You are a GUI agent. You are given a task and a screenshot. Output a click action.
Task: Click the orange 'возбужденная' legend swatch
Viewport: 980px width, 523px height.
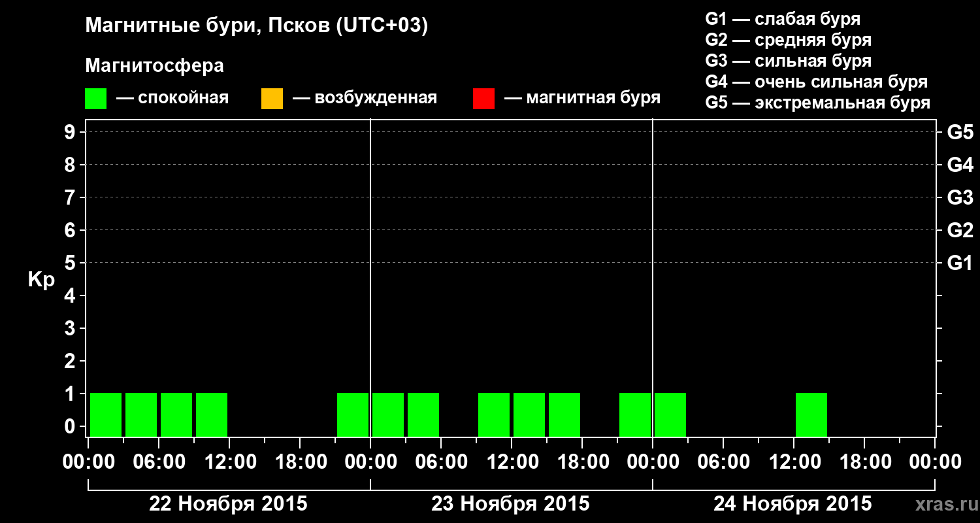[272, 99]
